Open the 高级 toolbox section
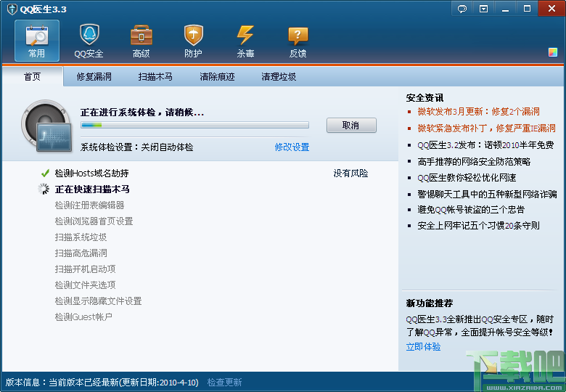 [x=141, y=41]
